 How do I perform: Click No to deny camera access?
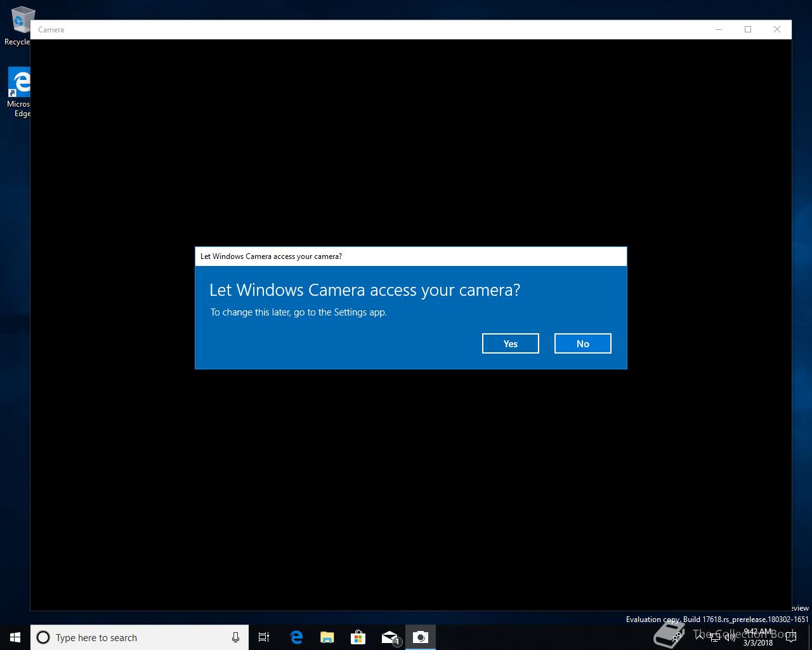coord(582,343)
